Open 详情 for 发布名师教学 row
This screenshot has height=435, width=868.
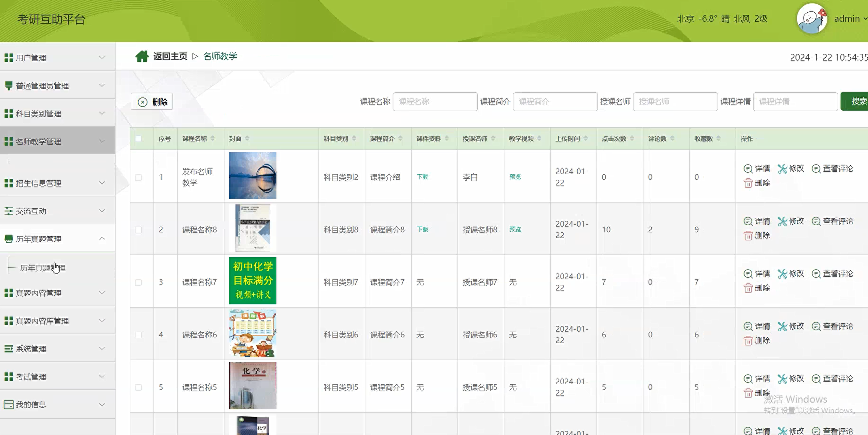click(757, 169)
